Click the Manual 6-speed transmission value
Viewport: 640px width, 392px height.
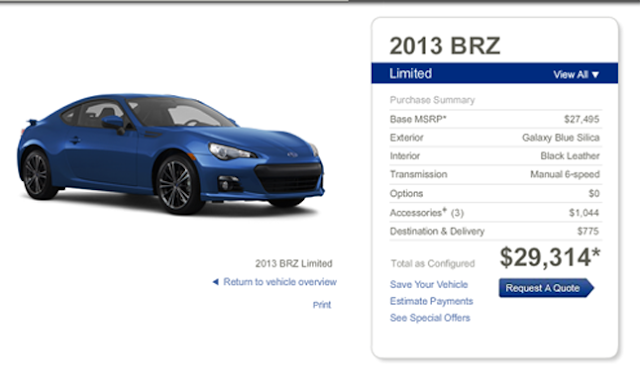[x=565, y=174]
